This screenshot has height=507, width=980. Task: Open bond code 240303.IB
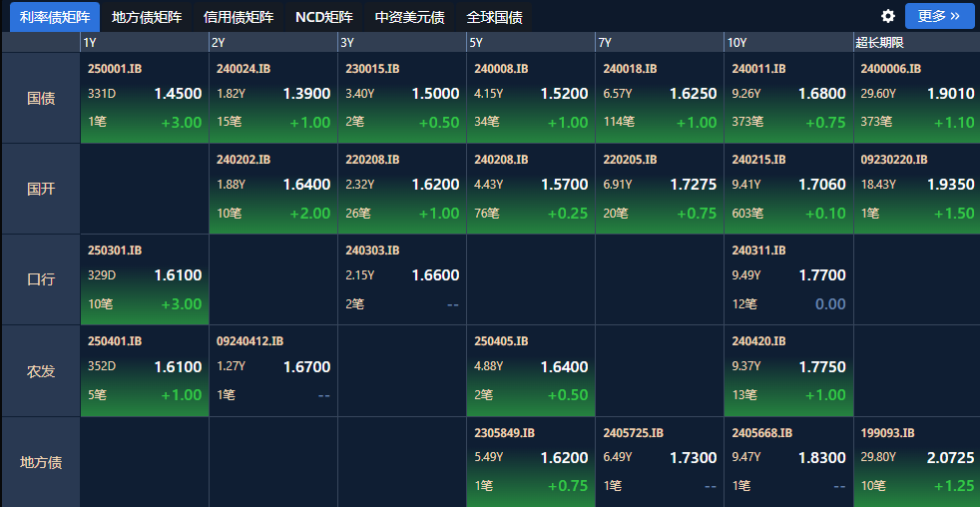(x=372, y=251)
